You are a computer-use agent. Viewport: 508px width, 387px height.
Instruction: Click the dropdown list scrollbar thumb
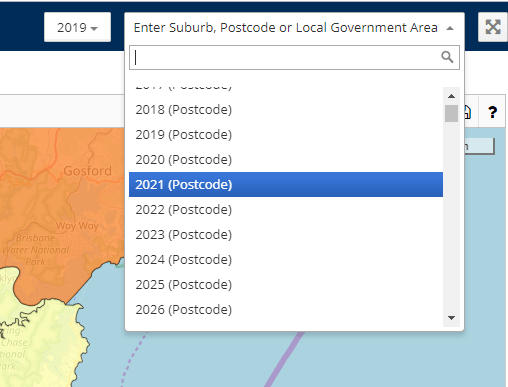tap(451, 113)
